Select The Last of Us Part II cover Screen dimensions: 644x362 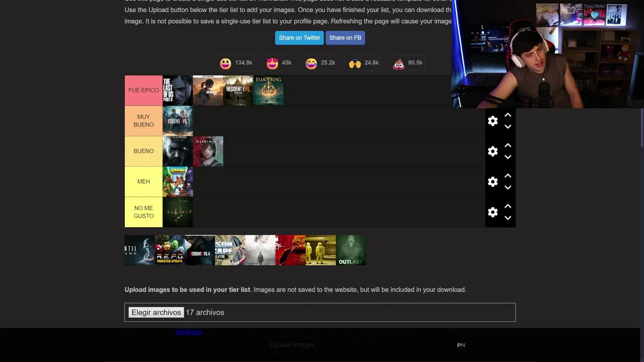click(x=178, y=90)
